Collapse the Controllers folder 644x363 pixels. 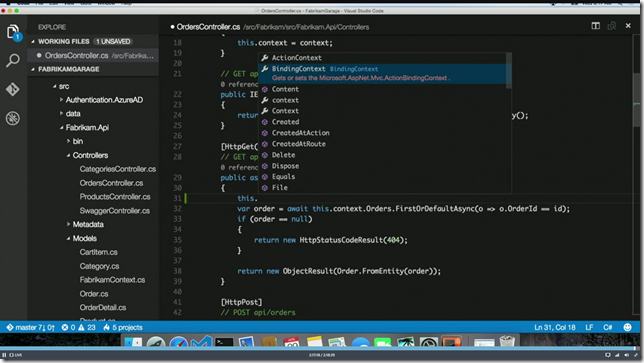click(68, 155)
